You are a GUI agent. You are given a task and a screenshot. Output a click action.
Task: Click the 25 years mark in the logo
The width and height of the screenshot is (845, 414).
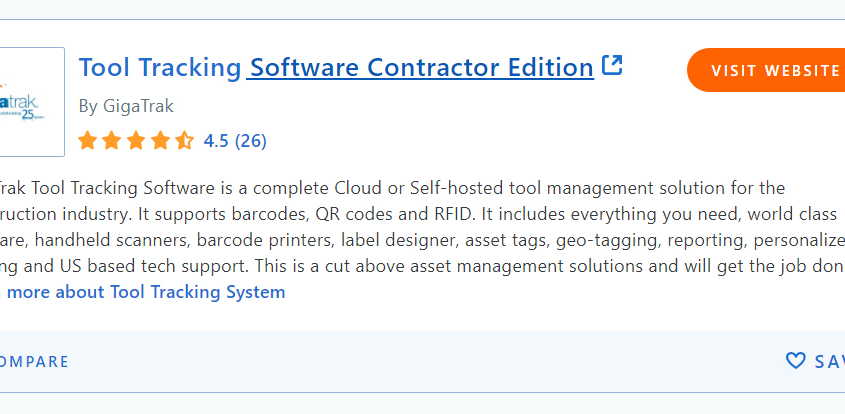click(x=32, y=115)
